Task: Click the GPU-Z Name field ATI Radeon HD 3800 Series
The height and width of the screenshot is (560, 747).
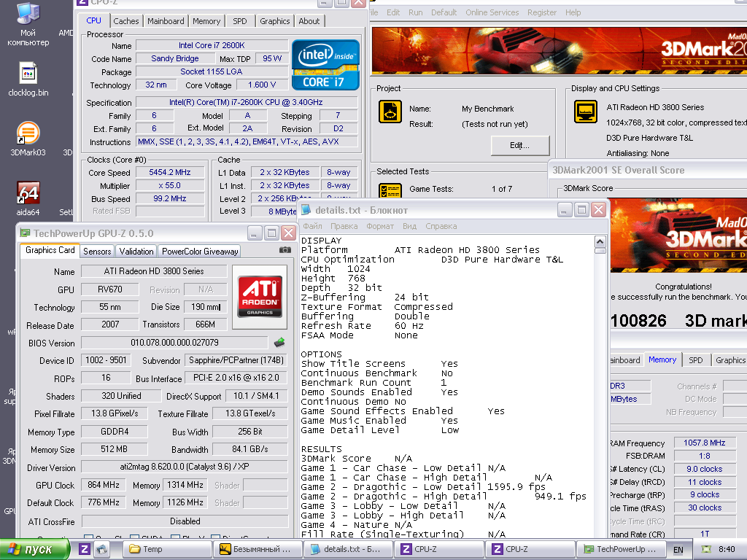Action: tap(154, 271)
